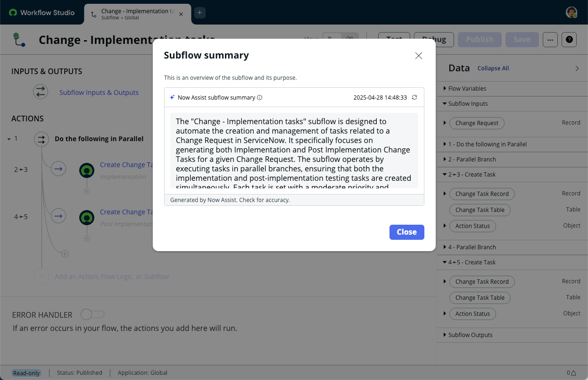Viewport: 588px width, 380px height.
Task: Click the branch arrow icon for step 2►3
Action: [x=58, y=169]
